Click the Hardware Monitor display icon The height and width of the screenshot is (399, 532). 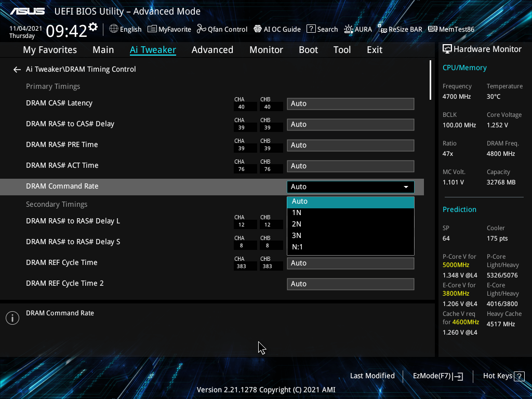click(447, 49)
